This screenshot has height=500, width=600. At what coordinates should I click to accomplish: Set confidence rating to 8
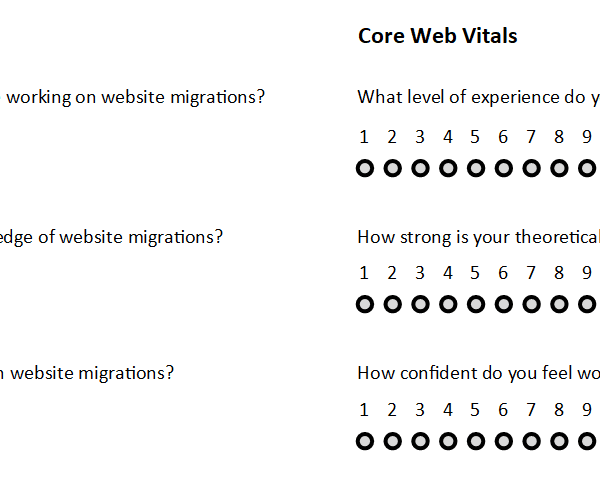559,440
